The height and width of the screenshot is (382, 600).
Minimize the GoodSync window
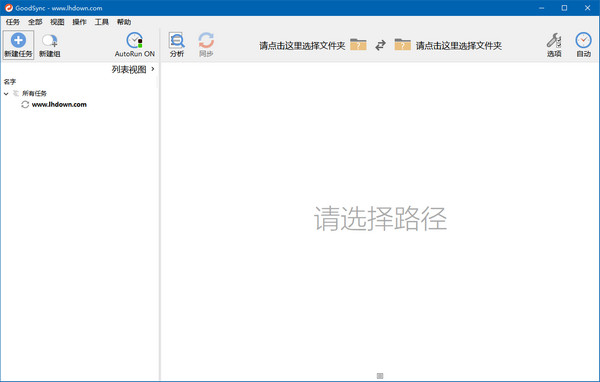(x=541, y=8)
